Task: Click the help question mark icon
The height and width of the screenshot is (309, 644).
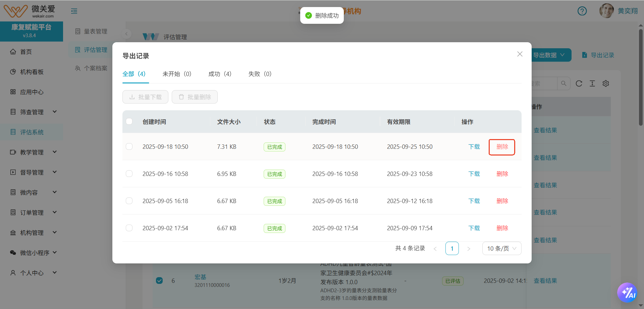Action: [582, 11]
